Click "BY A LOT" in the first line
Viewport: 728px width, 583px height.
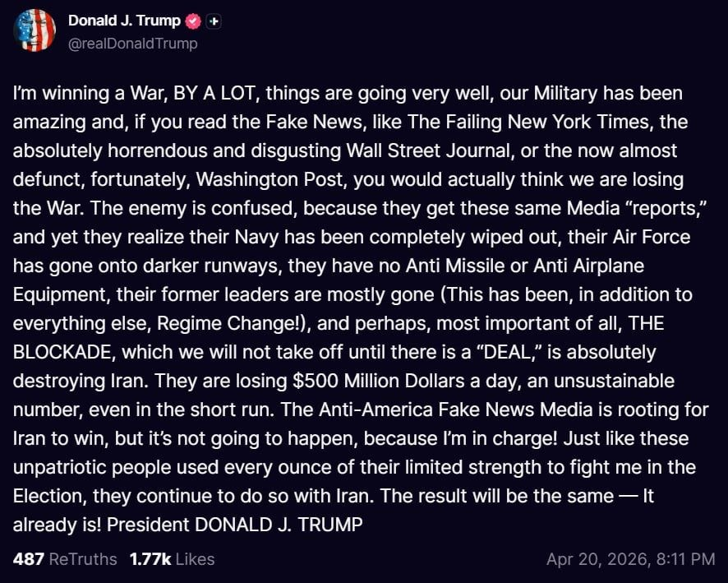[214, 94]
